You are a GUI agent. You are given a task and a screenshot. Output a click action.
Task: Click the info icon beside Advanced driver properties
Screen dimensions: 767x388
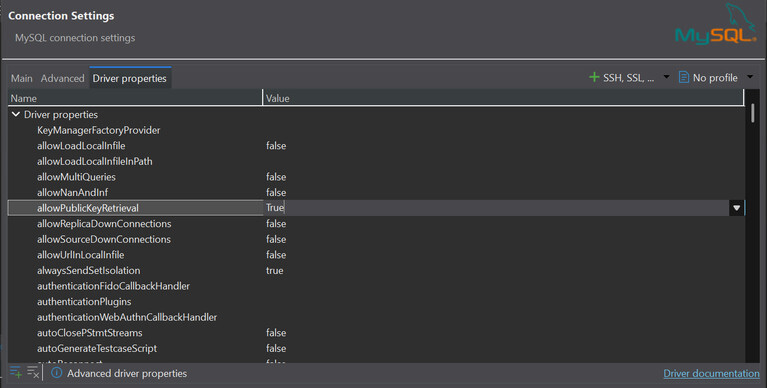click(57, 373)
